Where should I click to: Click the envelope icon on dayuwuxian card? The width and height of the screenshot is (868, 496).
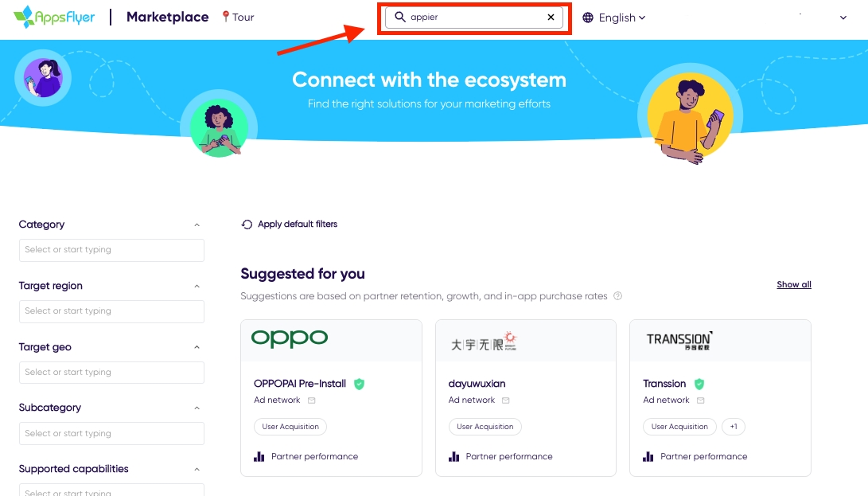point(506,400)
